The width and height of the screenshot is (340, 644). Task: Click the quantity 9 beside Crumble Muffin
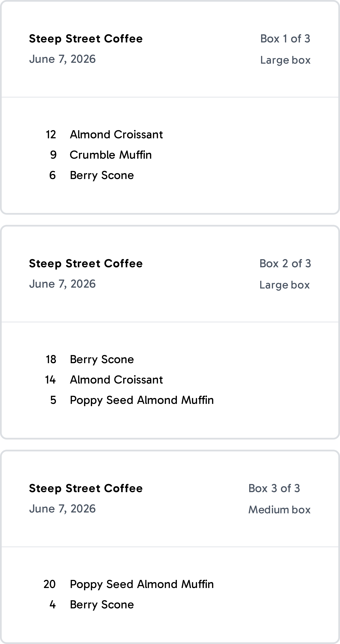pos(53,155)
